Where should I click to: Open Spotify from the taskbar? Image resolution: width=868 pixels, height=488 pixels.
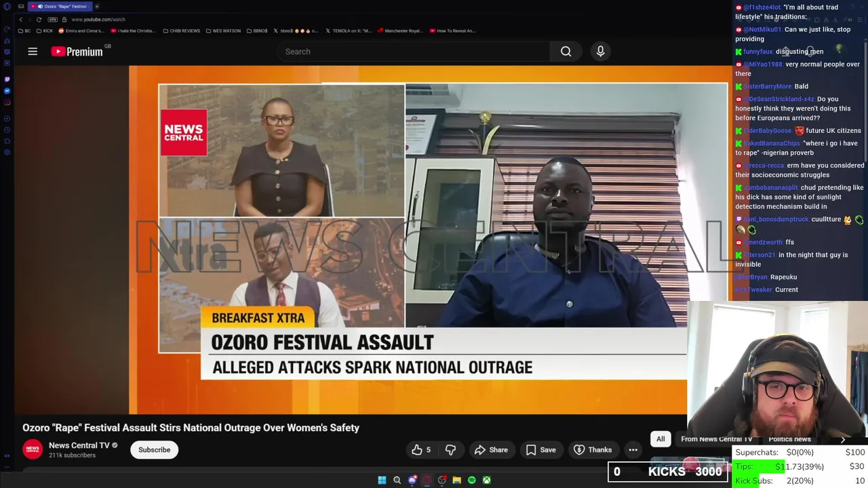(x=471, y=481)
